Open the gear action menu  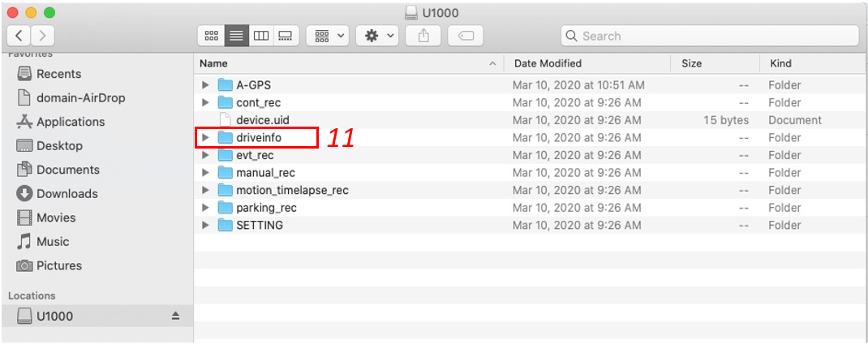pyautogui.click(x=377, y=36)
